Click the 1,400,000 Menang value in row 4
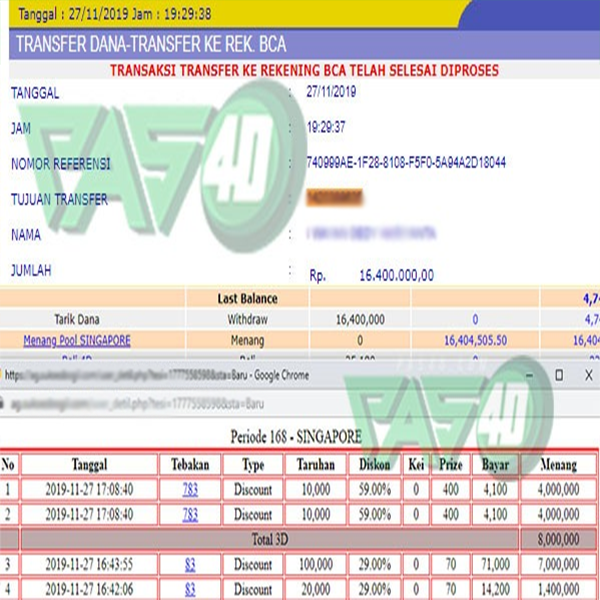Image resolution: width=600 pixels, height=600 pixels. coord(558,589)
